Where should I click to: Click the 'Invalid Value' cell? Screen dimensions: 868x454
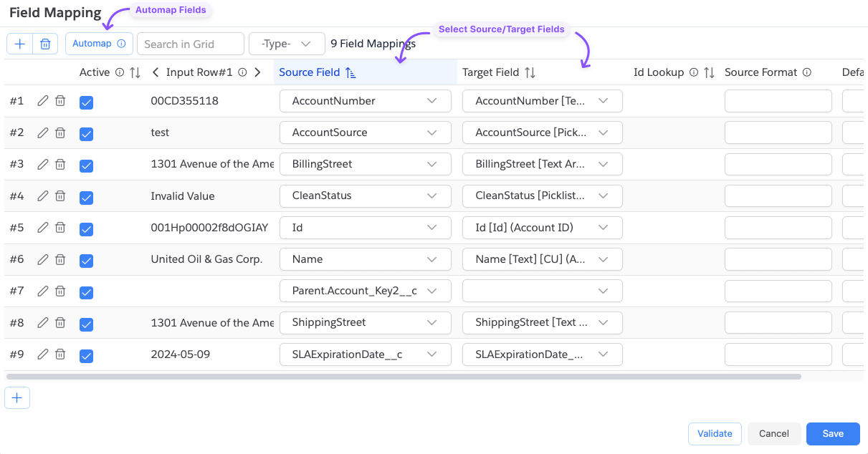tap(183, 195)
